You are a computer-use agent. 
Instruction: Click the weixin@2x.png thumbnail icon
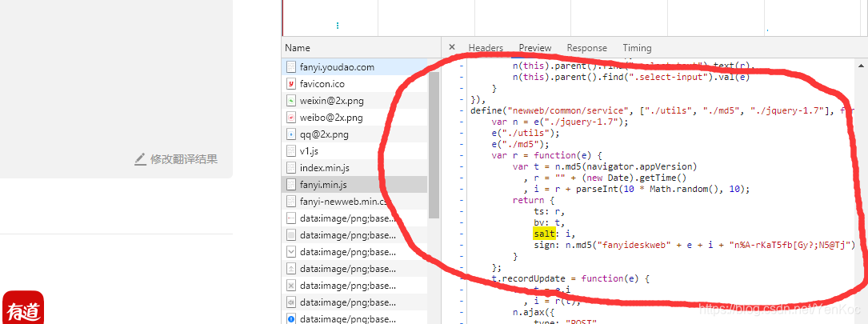(x=291, y=101)
